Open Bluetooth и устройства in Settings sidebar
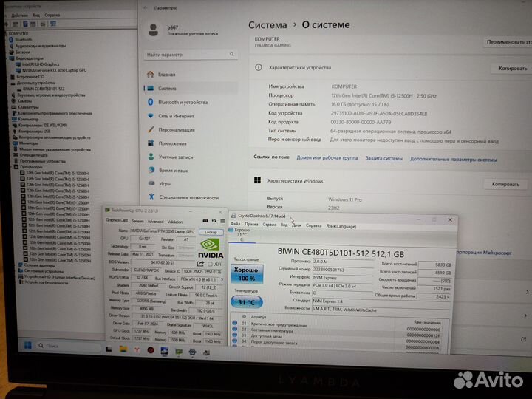Viewport: 532px width, 399px height. [x=182, y=102]
